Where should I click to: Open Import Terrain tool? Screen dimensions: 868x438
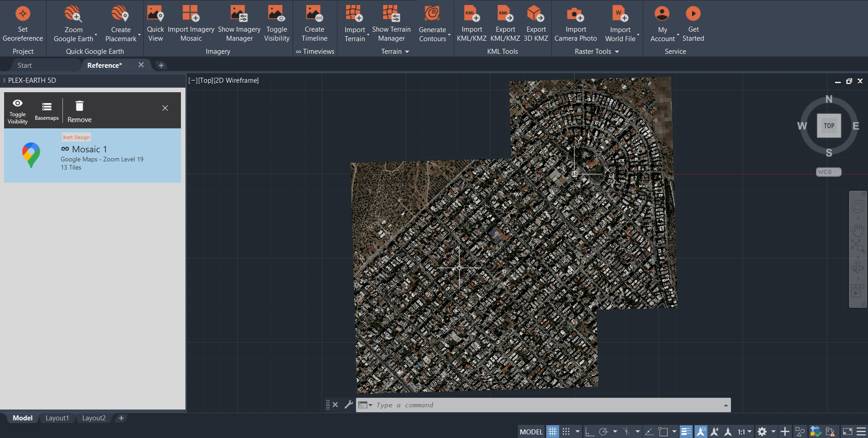pyautogui.click(x=355, y=24)
